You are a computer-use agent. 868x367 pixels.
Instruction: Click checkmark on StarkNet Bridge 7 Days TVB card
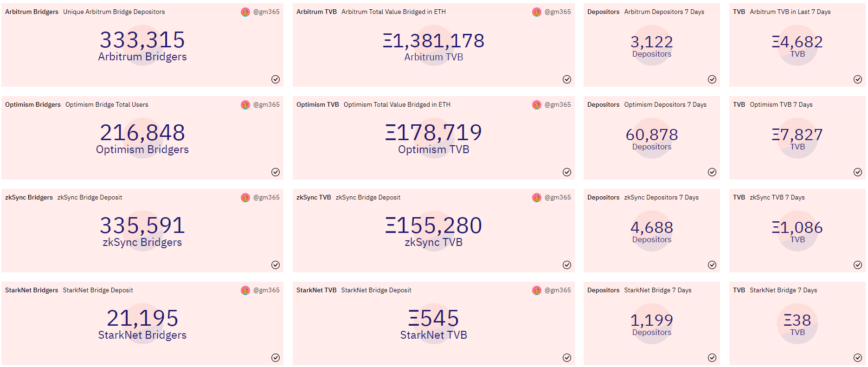pyautogui.click(x=858, y=358)
